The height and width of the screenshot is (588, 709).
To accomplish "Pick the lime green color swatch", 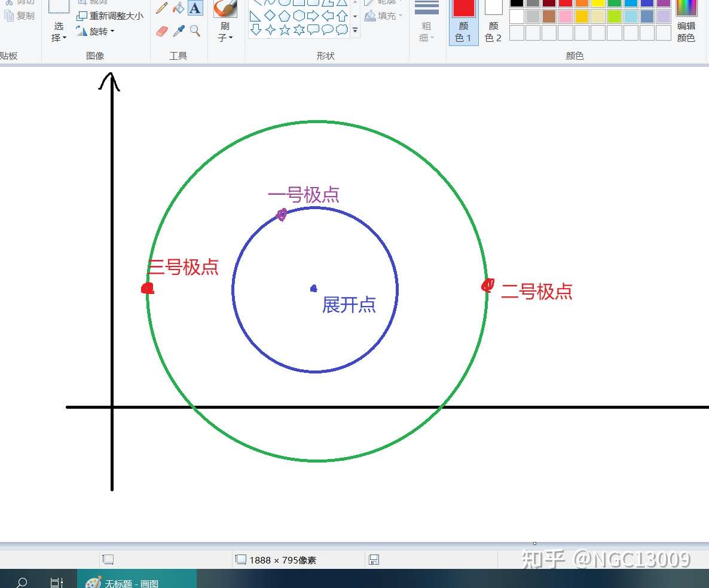I will (615, 16).
